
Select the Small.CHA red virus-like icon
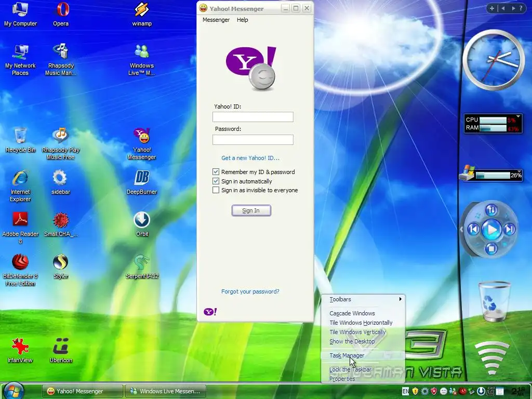[61, 224]
